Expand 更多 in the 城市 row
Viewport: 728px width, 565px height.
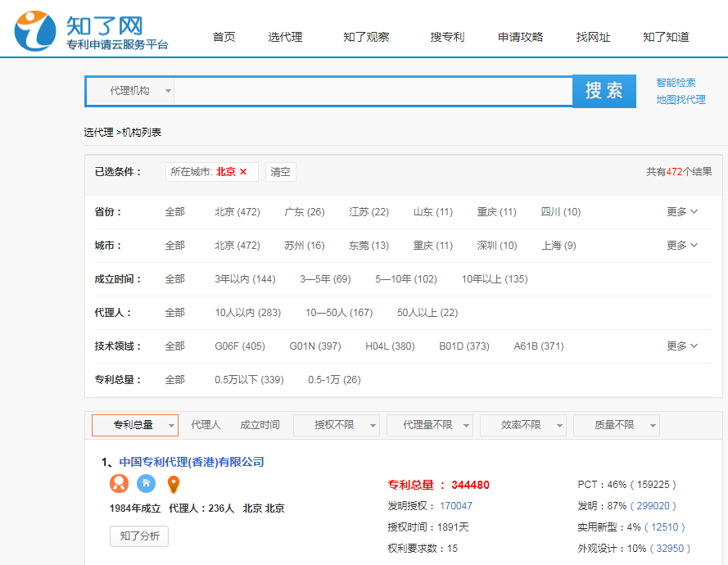682,245
